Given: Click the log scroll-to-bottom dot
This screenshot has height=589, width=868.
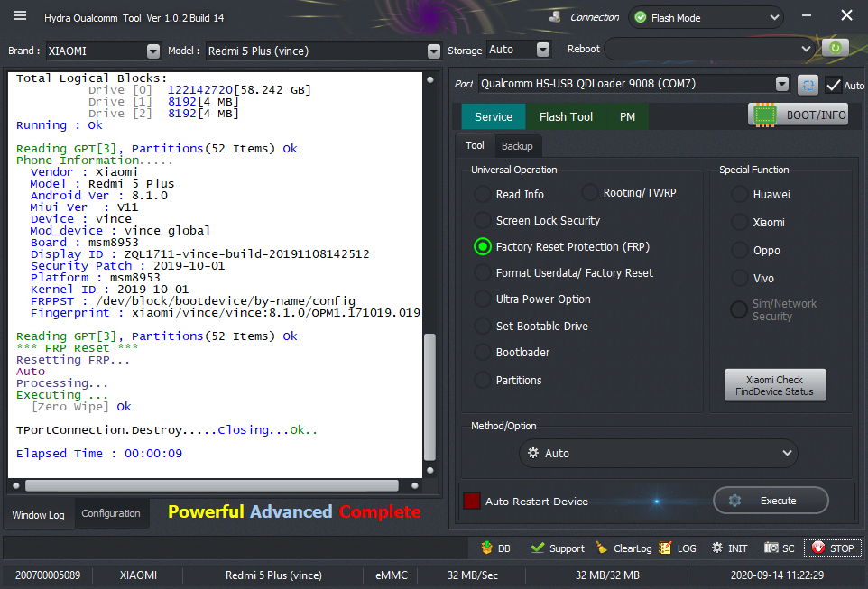Looking at the screenshot, I should click(x=430, y=471).
